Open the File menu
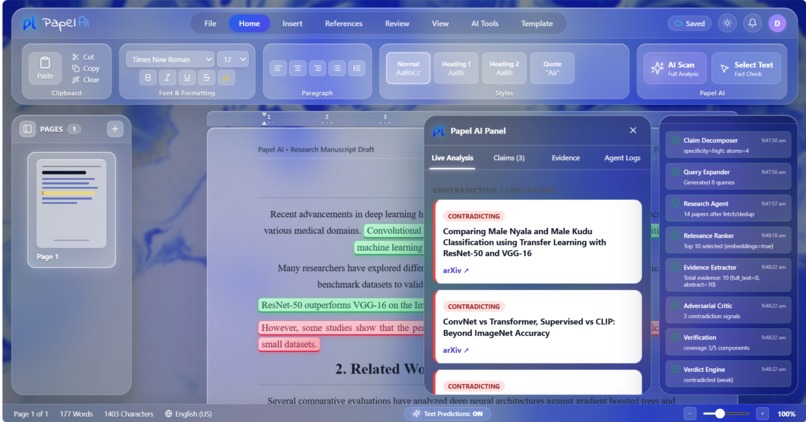This screenshot has width=806, height=422. 210,24
